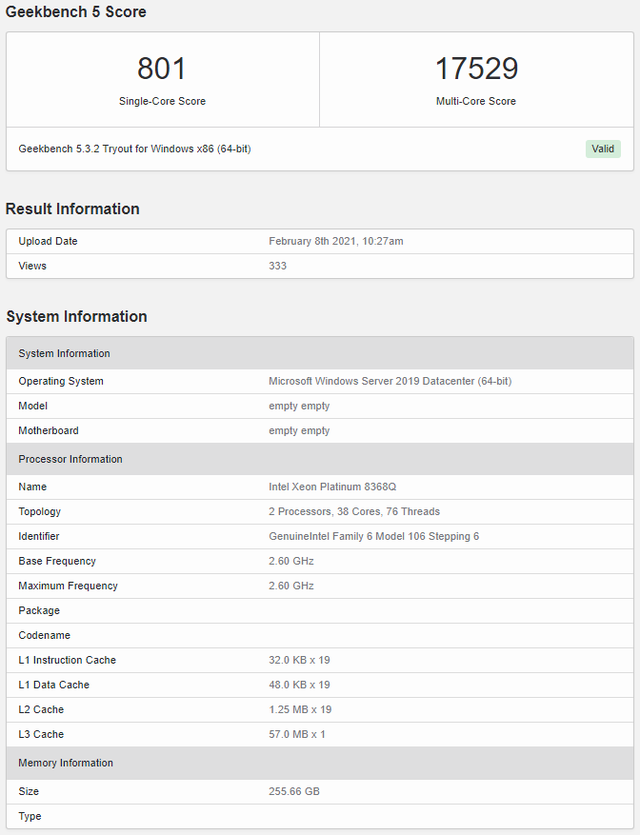Select the 48.0 KB x 19 value
This screenshot has height=835, width=640.
point(299,685)
